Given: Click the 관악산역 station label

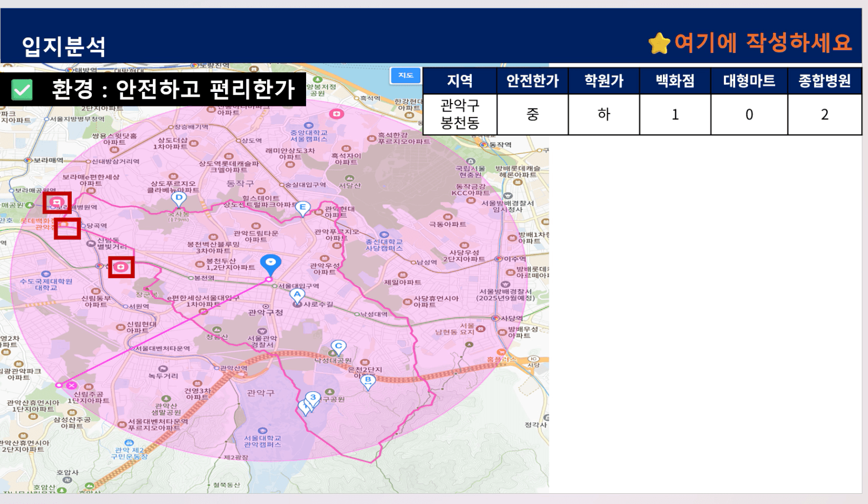Looking at the screenshot, I should click(x=234, y=368).
